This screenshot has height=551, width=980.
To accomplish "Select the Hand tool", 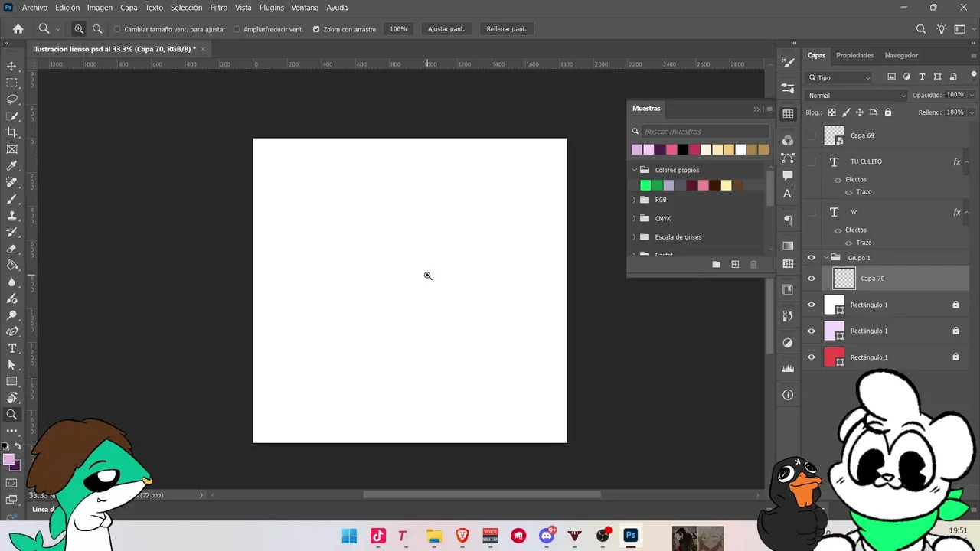I will coord(12,398).
